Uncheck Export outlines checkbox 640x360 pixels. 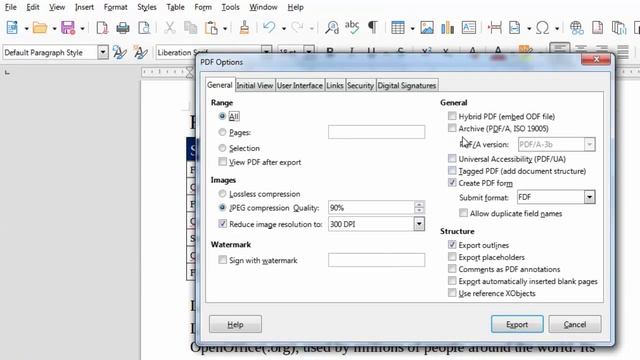point(452,244)
